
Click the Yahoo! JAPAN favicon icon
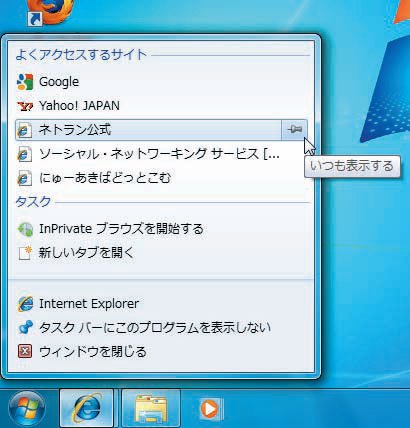click(25, 106)
